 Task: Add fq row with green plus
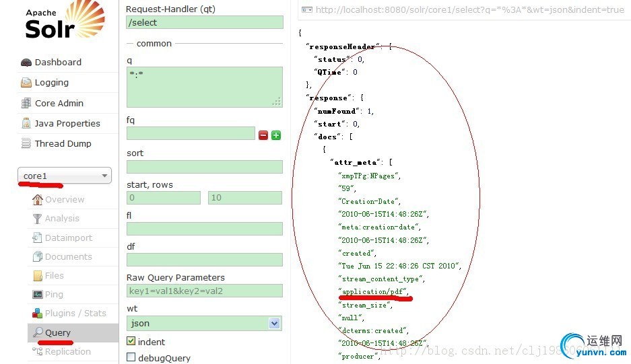(276, 135)
